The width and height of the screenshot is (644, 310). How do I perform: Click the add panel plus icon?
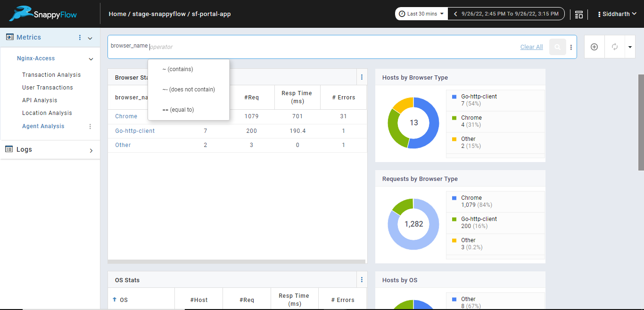click(x=594, y=47)
